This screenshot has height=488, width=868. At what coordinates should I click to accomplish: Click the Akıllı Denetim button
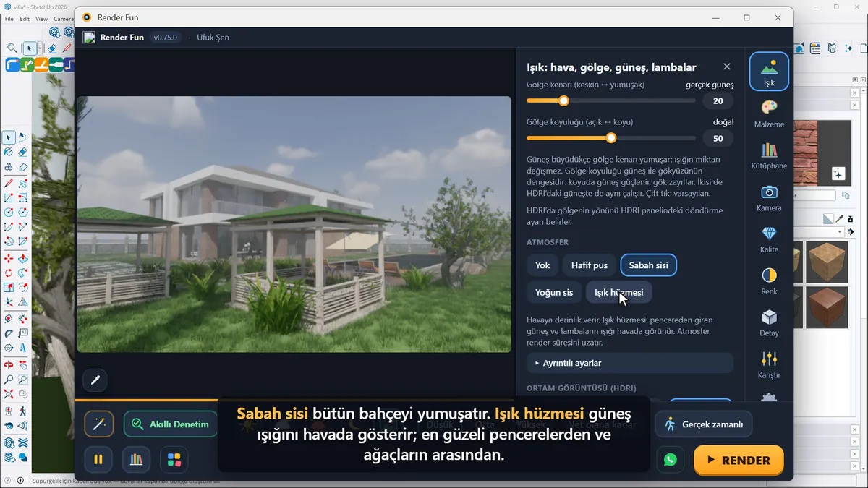click(171, 424)
